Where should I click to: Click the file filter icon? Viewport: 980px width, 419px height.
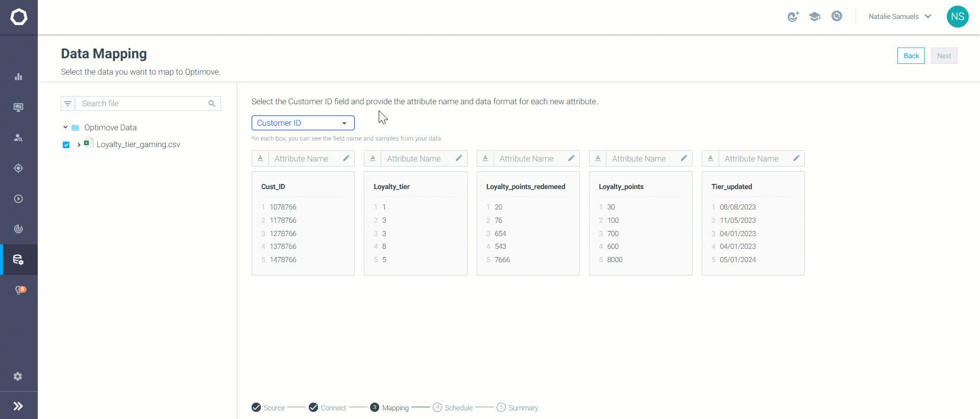(68, 103)
